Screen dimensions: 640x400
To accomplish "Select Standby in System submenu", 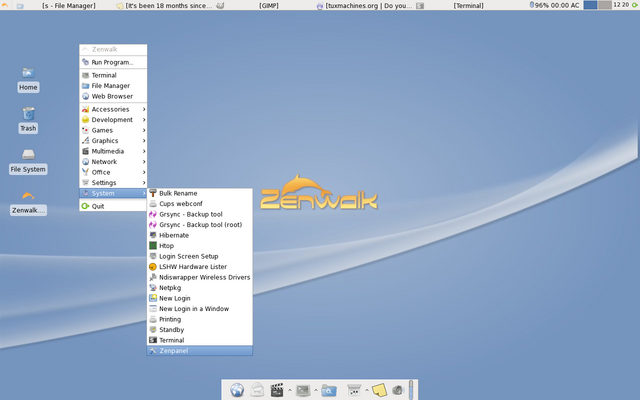I will click(x=200, y=330).
